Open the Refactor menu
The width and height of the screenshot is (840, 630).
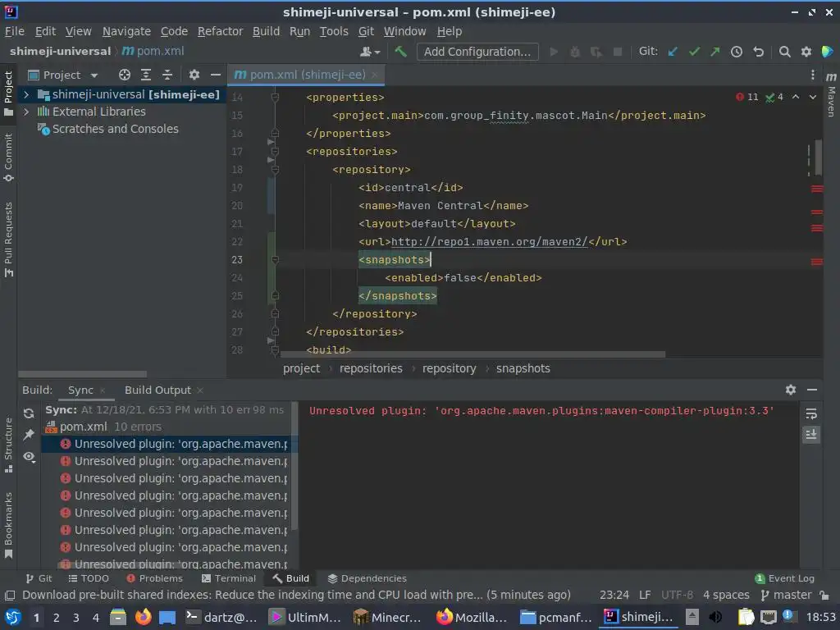click(x=220, y=31)
